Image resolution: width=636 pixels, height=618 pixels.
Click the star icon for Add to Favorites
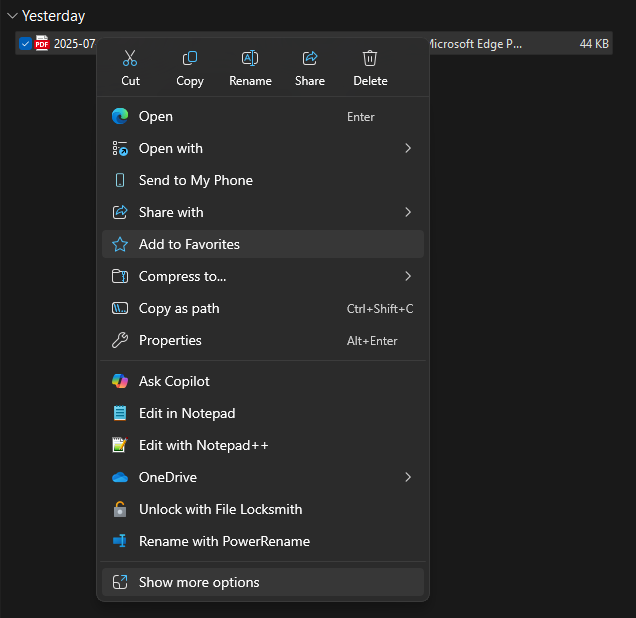(120, 244)
